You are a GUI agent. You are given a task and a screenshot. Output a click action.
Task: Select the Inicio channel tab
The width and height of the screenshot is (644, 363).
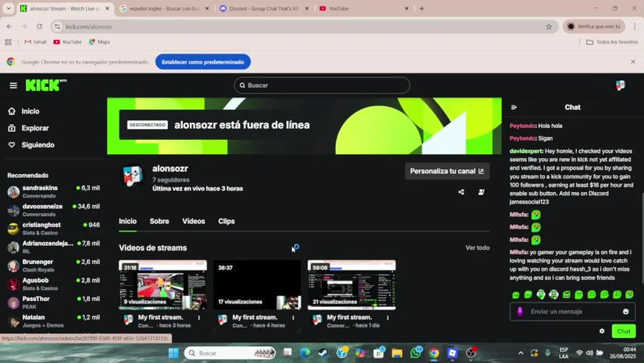(x=127, y=221)
